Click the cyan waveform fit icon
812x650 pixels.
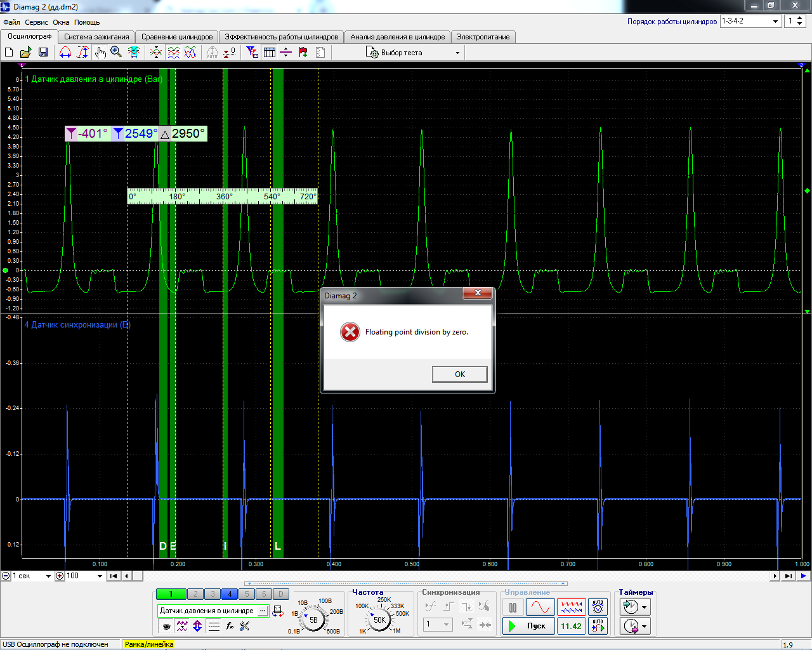[x=134, y=52]
